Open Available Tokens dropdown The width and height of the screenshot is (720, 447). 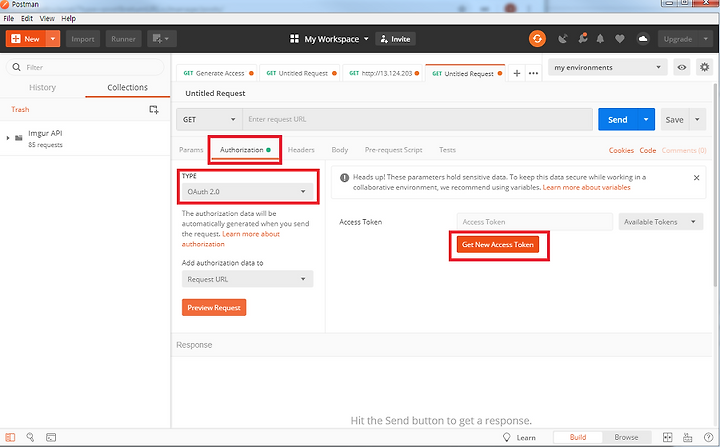pos(661,222)
